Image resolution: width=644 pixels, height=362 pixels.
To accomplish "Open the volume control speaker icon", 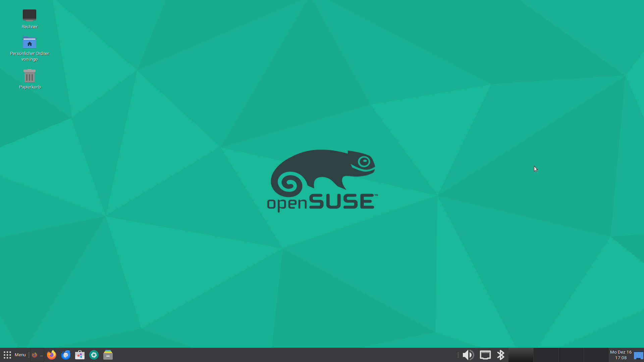I will (468, 355).
